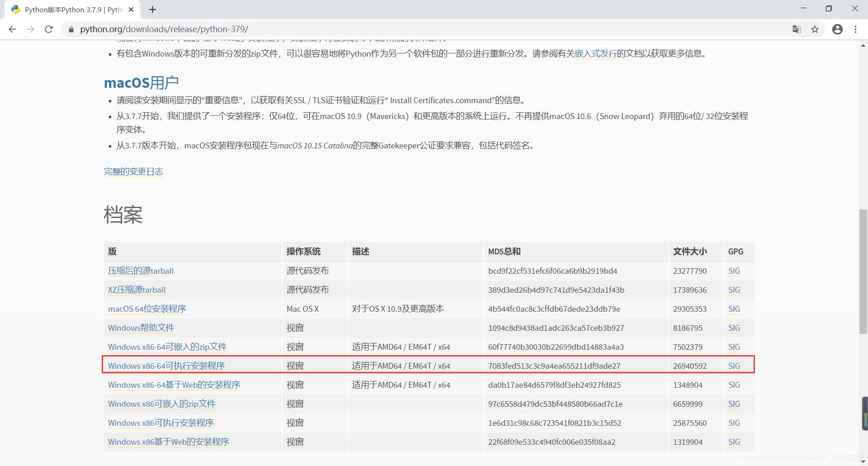Screen dimensions: 868x466
Task: Select the 对于OS X 10.9及更高版本 description
Action: (x=398, y=309)
